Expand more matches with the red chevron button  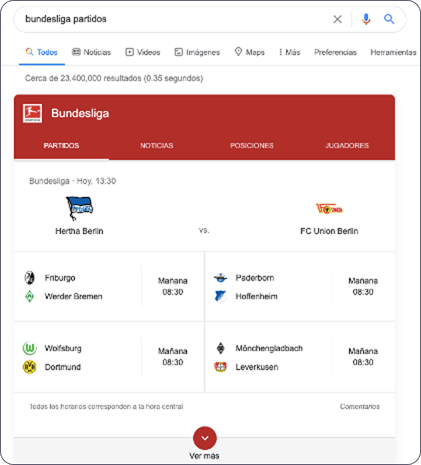coord(205,438)
